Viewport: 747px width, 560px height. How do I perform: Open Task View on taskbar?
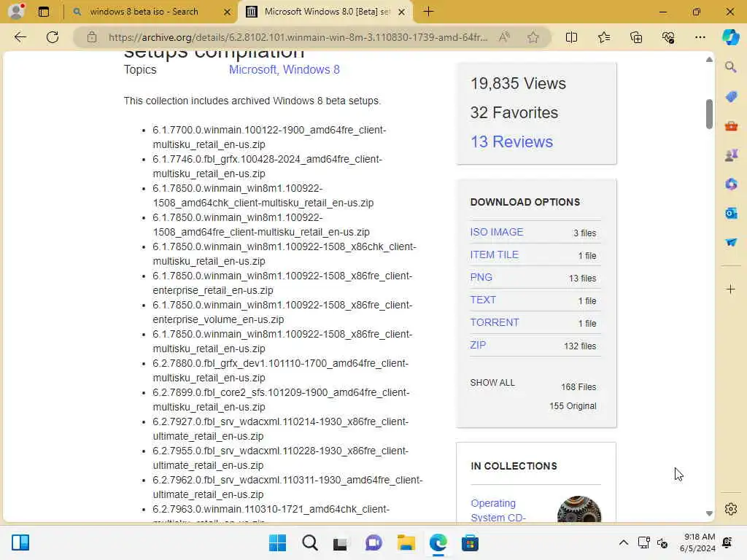340,542
